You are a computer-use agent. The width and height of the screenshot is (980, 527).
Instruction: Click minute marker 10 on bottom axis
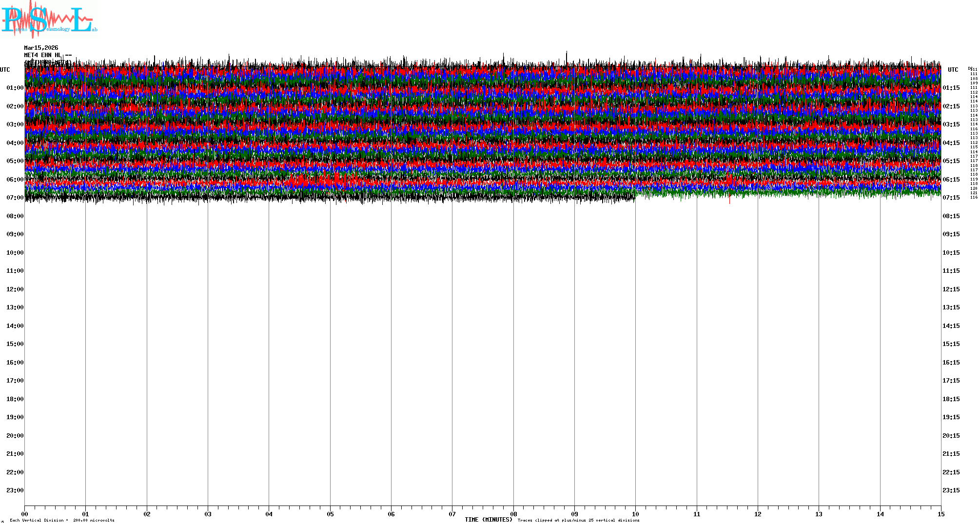(x=635, y=514)
